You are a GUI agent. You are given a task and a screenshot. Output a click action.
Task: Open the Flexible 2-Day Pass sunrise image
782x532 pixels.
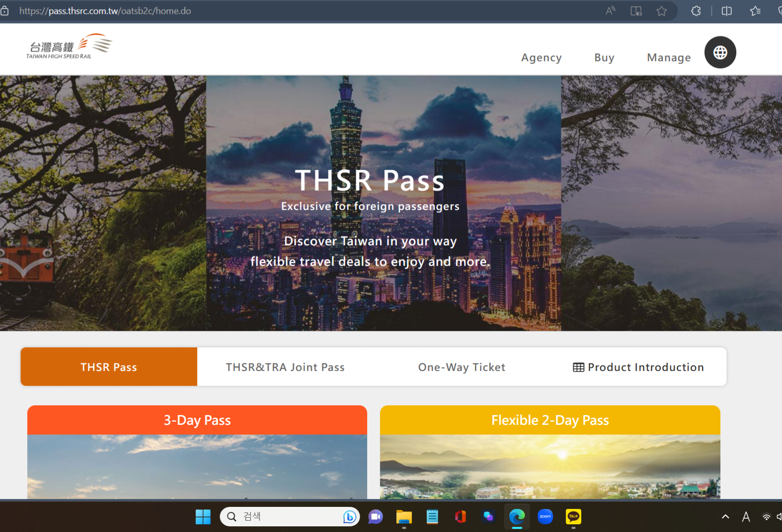coord(550,467)
